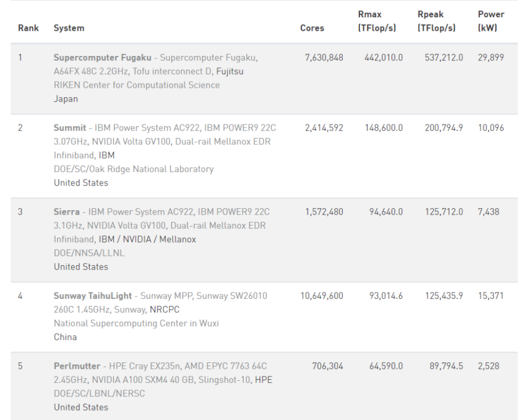This screenshot has width=531, height=420.
Task: Open the DOE/NNSA/LLNL site link
Action: (89, 253)
